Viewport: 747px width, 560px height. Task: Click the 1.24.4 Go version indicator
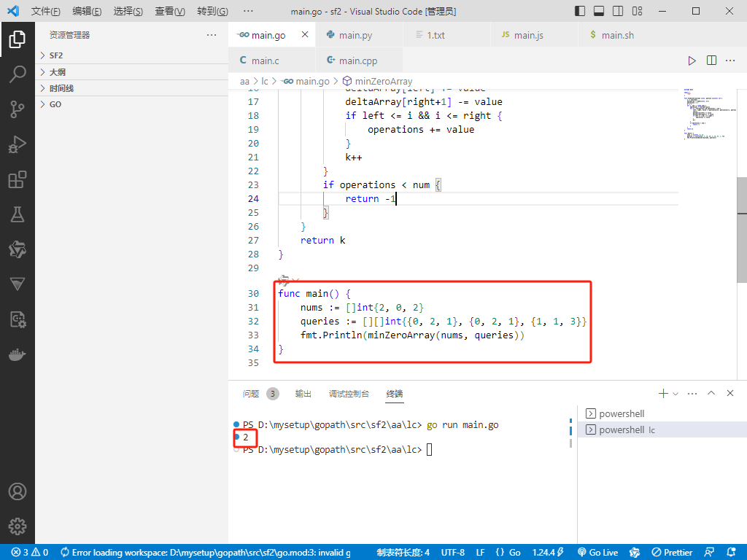point(548,553)
